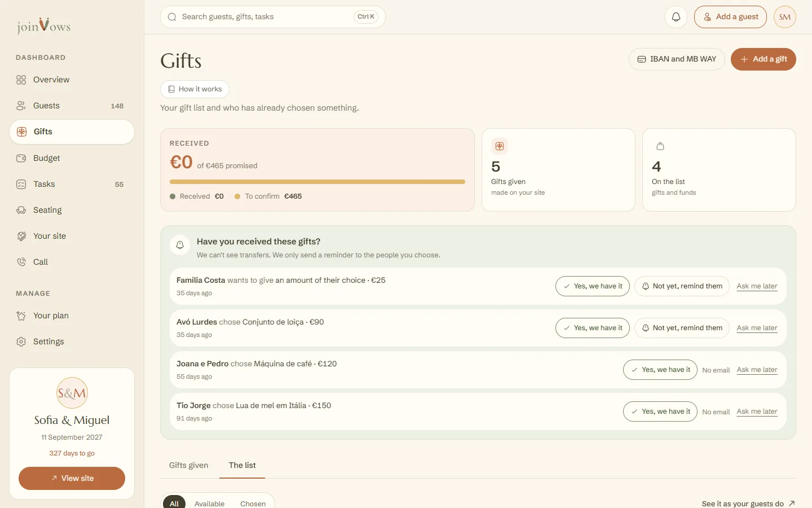
Task: Navigate to the Tasks page
Action: click(72, 184)
